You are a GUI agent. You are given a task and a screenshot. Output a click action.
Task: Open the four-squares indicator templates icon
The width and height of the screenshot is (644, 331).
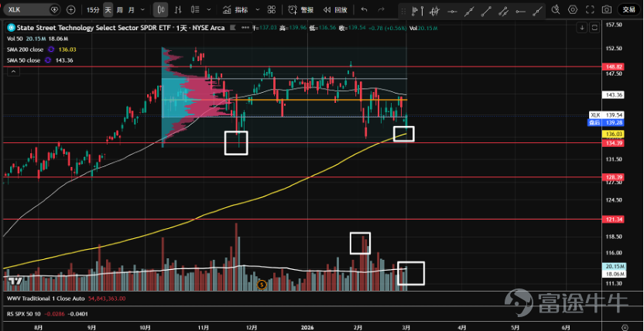pyautogui.click(x=272, y=9)
